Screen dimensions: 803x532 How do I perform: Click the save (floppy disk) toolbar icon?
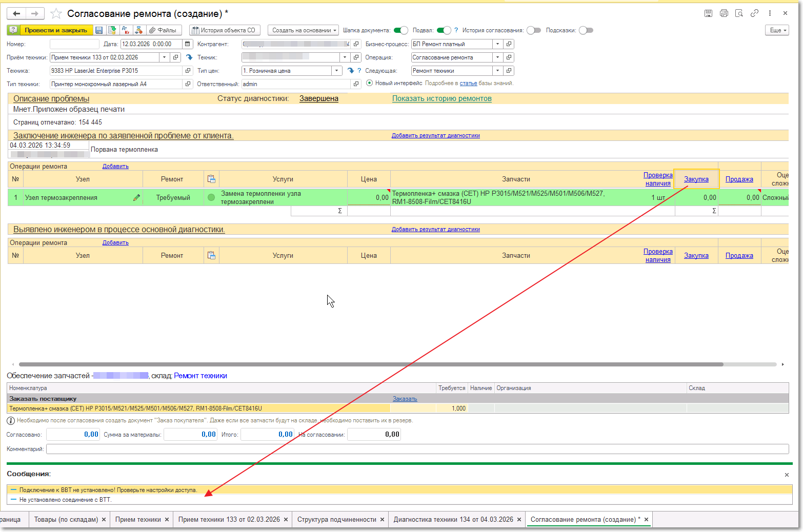99,30
